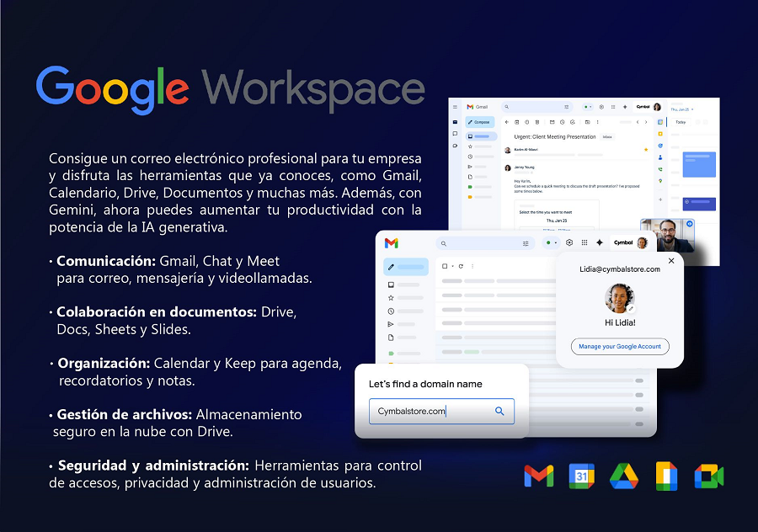Open the Google Drive app icon
Screen dimensions: 758x532
[x=624, y=476]
